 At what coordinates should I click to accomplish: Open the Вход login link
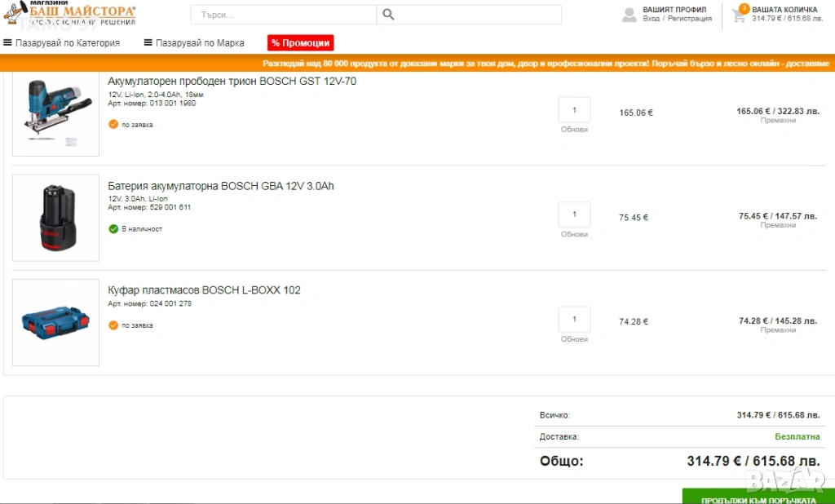pyautogui.click(x=651, y=19)
